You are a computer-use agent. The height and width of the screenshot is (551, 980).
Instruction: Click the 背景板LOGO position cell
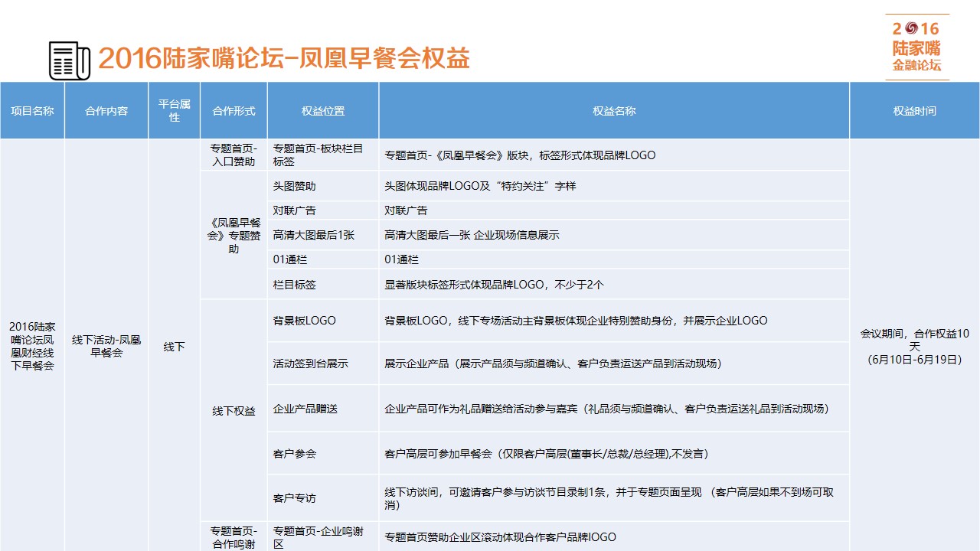coord(323,321)
